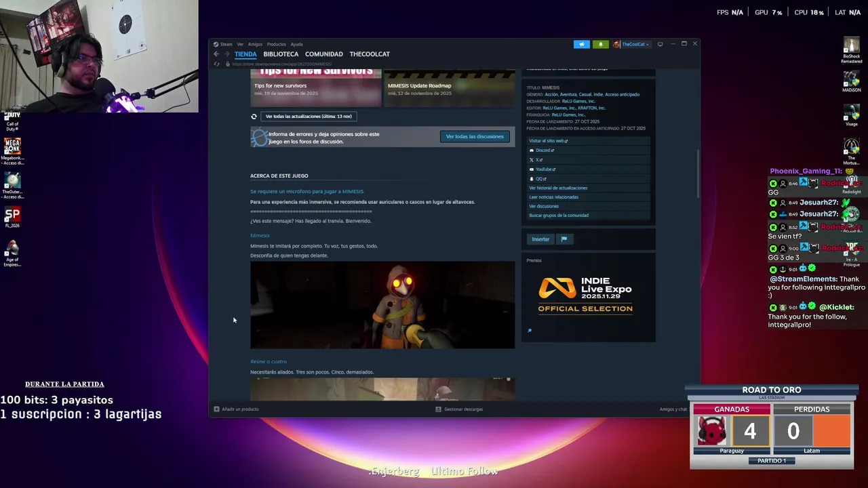Go forward with Steam's forward arrow
This screenshot has width=868, height=488.
227,54
